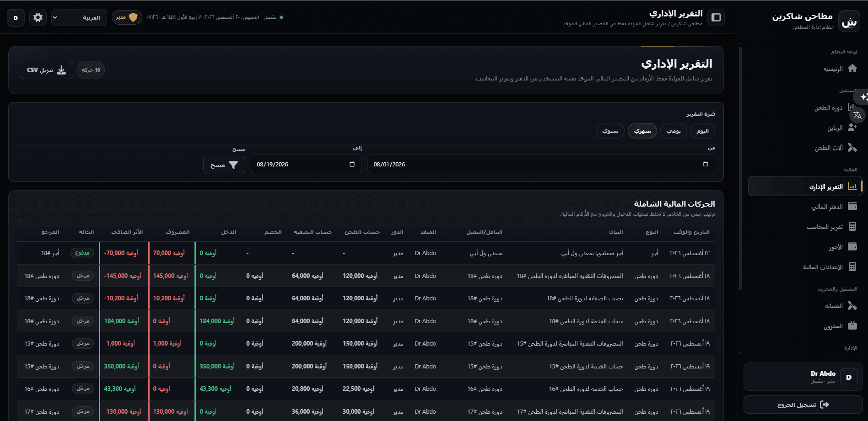Click the ش logo of مطاحن شاكرين
The image size is (868, 421).
coord(849,21)
